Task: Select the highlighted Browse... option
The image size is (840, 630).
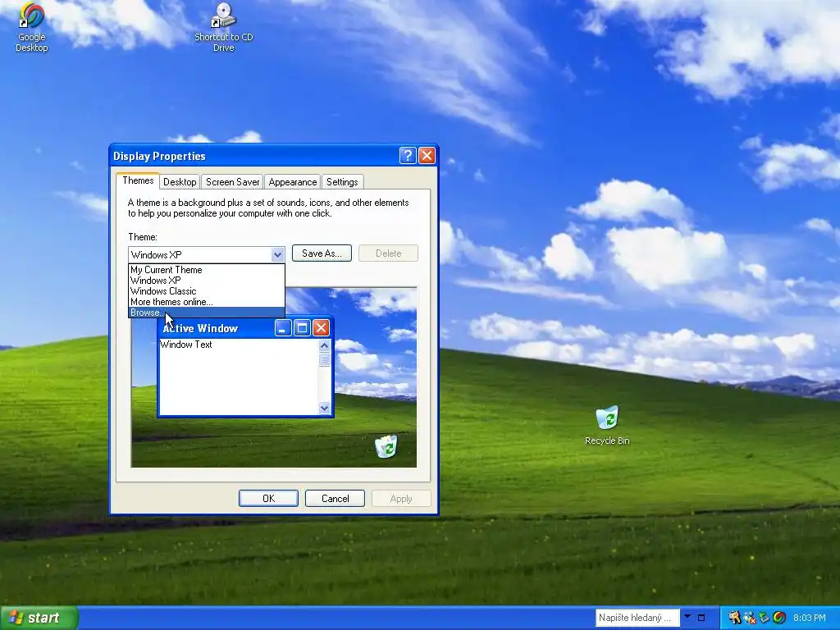Action: click(x=206, y=313)
